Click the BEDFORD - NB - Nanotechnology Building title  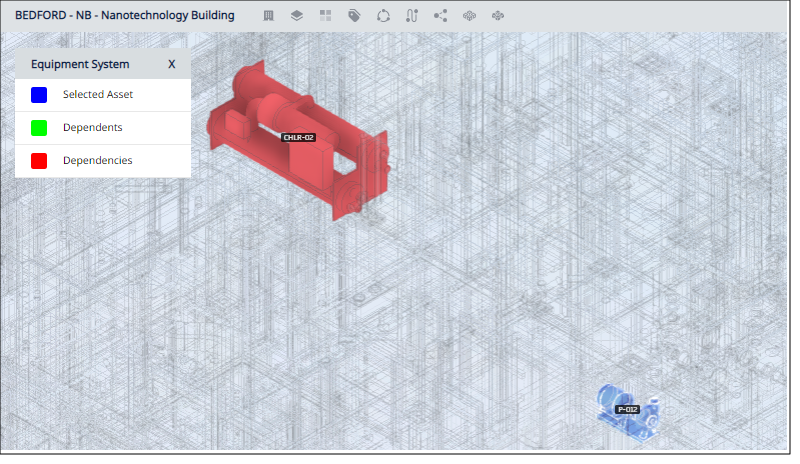coord(125,15)
